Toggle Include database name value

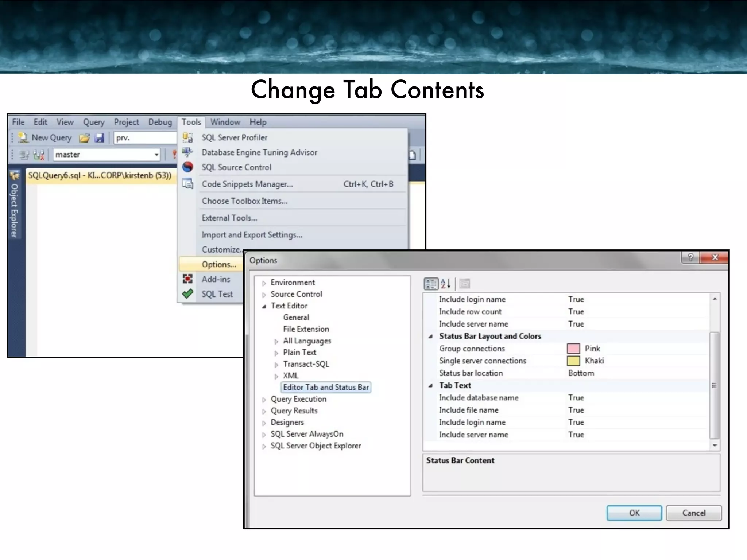(x=576, y=398)
